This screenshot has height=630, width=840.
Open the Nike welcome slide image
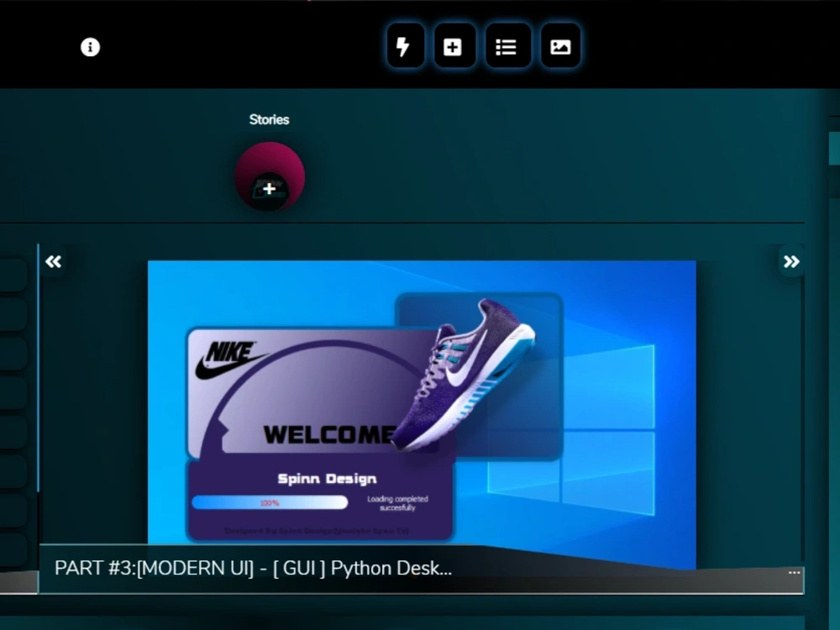(x=422, y=403)
